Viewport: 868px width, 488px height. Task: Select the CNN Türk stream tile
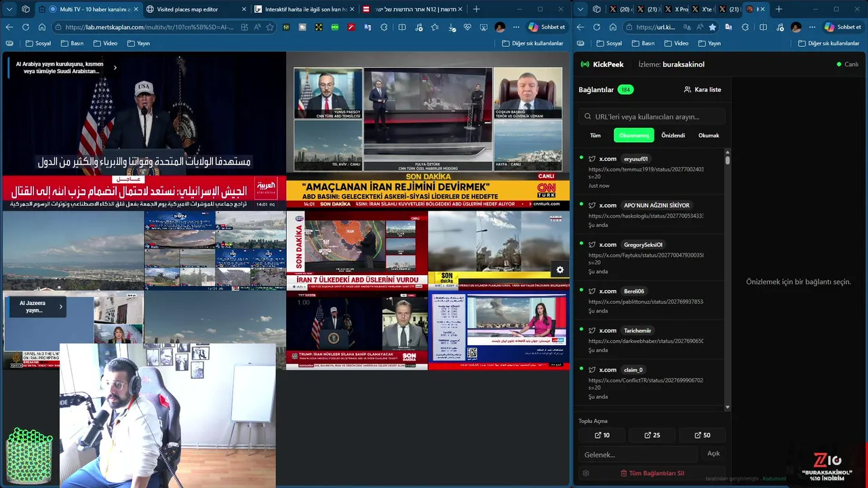428,130
